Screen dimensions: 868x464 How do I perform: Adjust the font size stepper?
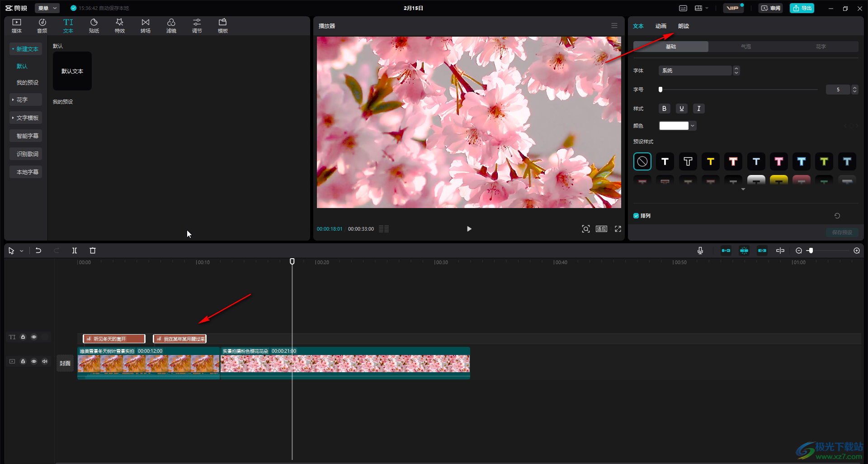[854, 90]
